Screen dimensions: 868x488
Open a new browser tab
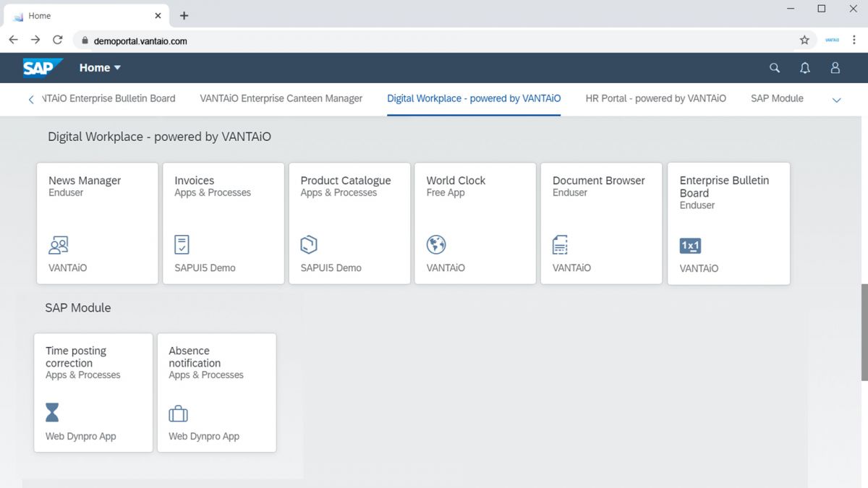(184, 15)
